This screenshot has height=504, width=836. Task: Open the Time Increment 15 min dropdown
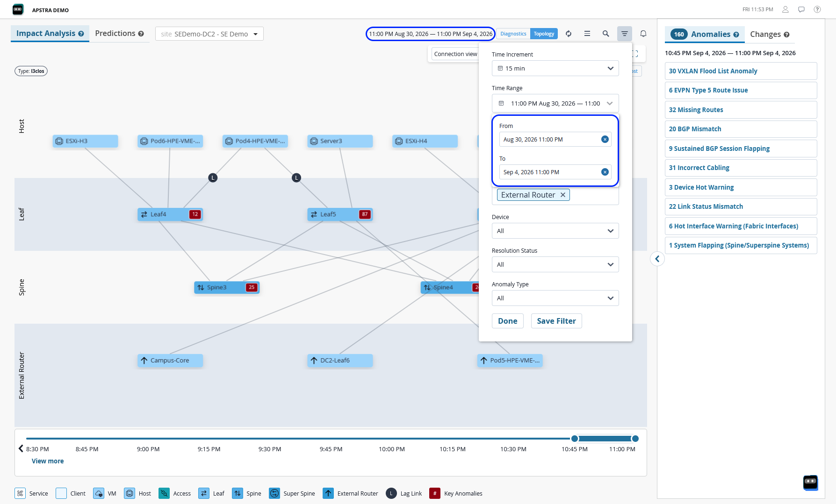point(555,68)
